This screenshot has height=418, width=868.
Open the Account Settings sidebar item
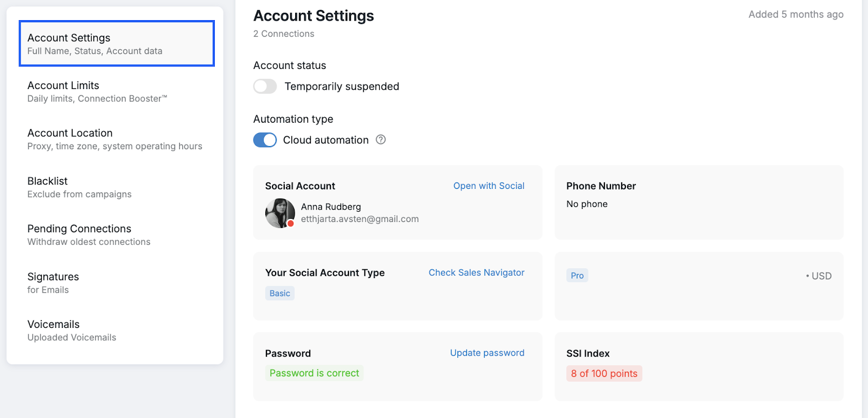click(117, 43)
